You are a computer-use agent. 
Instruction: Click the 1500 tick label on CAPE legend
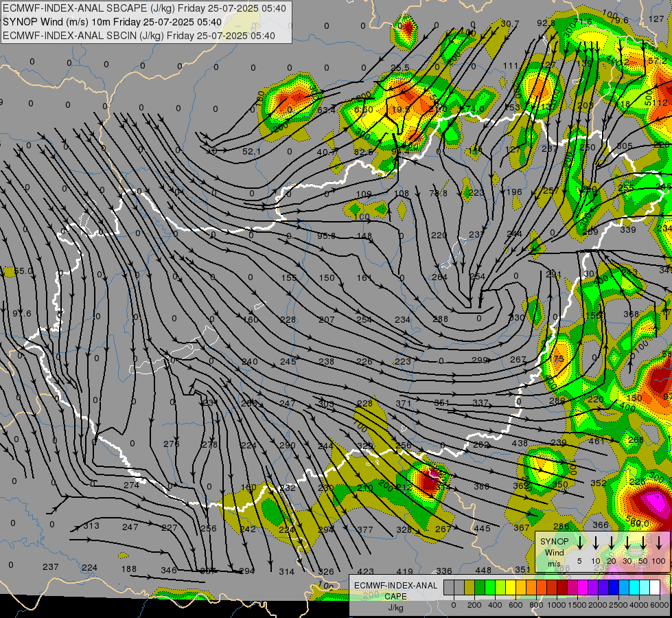tap(577, 605)
